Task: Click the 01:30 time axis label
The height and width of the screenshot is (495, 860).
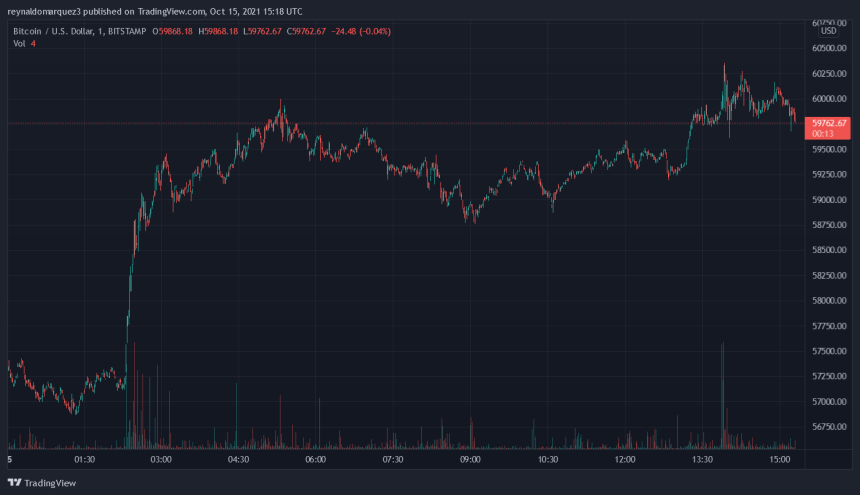Action: click(x=84, y=459)
